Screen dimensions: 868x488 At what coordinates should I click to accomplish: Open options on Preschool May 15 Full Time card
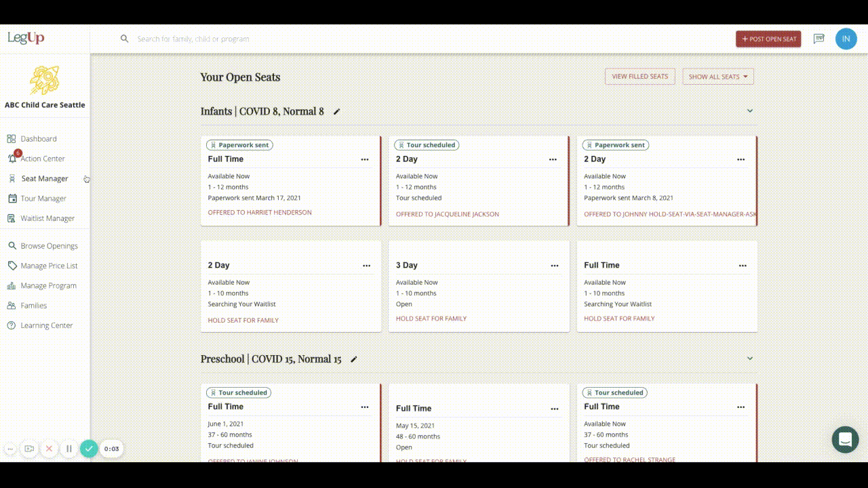point(555,409)
